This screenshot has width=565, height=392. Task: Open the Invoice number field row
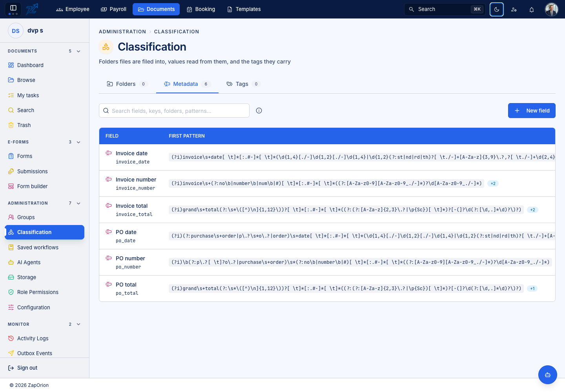(x=327, y=183)
